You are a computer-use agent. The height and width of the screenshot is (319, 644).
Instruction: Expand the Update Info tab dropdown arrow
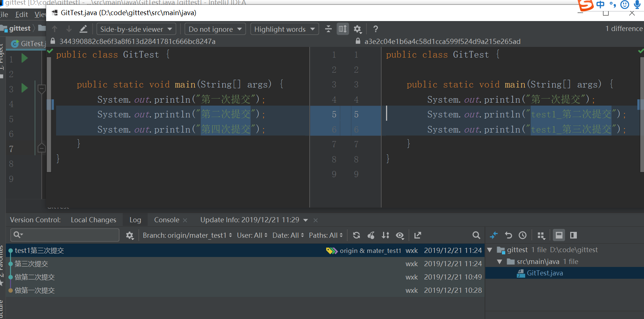tap(306, 220)
